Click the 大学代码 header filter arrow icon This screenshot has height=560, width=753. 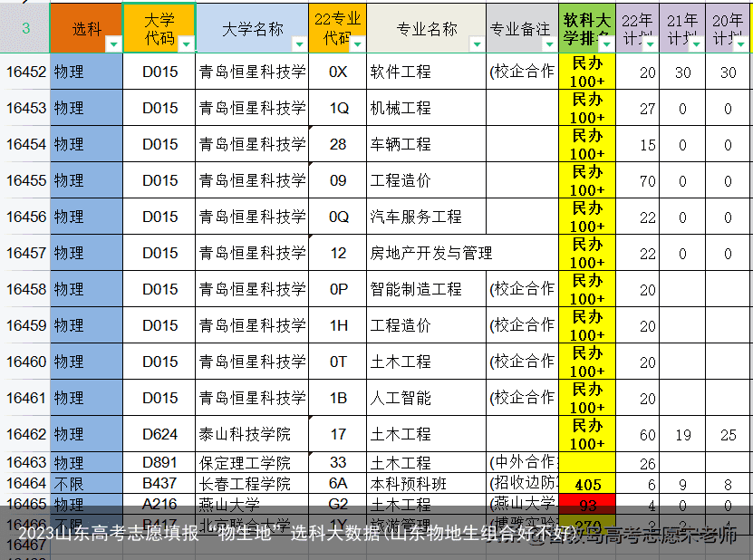tap(187, 45)
